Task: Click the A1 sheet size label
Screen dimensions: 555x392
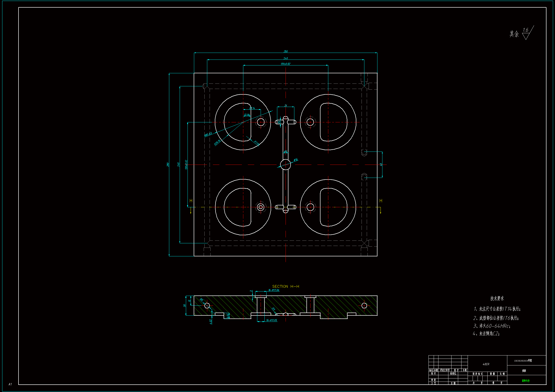Action: [10, 384]
